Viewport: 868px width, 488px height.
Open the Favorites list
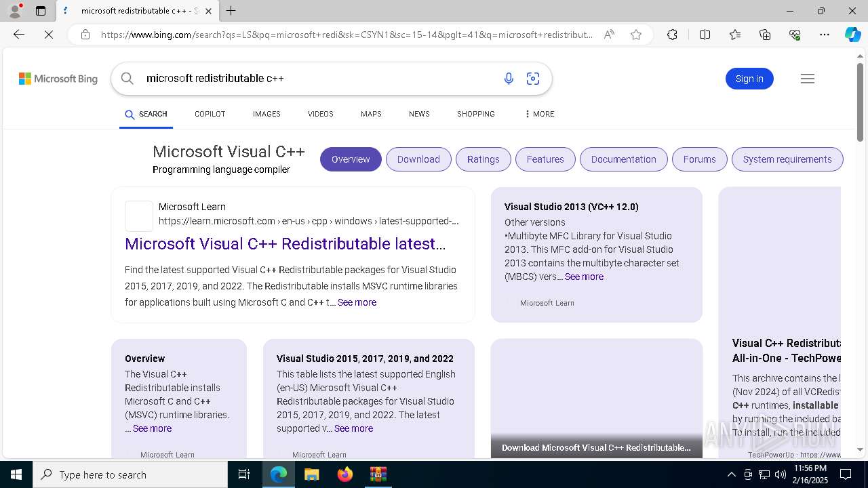pyautogui.click(x=735, y=35)
